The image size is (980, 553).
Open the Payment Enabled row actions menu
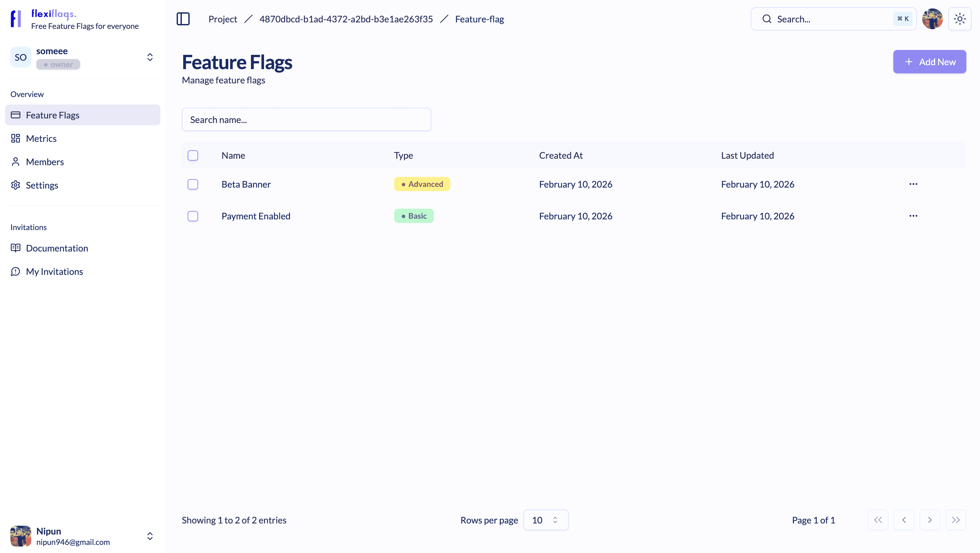tap(913, 216)
